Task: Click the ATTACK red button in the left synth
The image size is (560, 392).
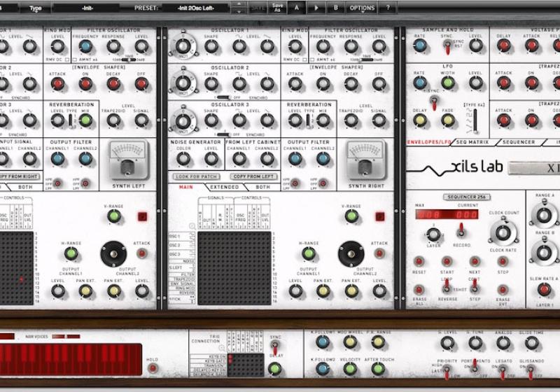Action: pos(142,253)
